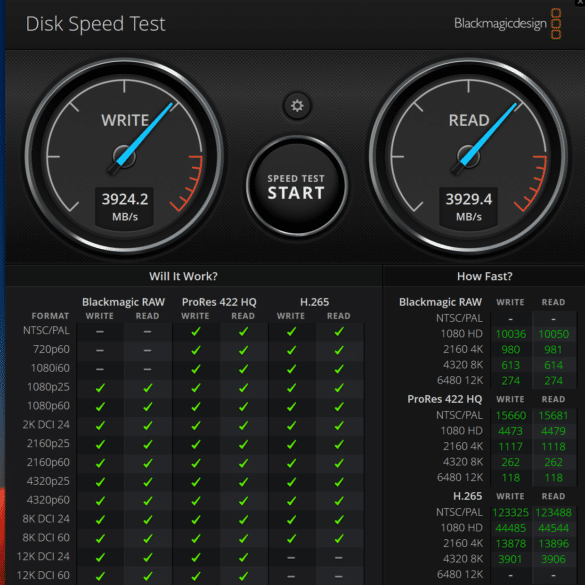Click the Speed Test Start button
The image size is (585, 585).
297,186
